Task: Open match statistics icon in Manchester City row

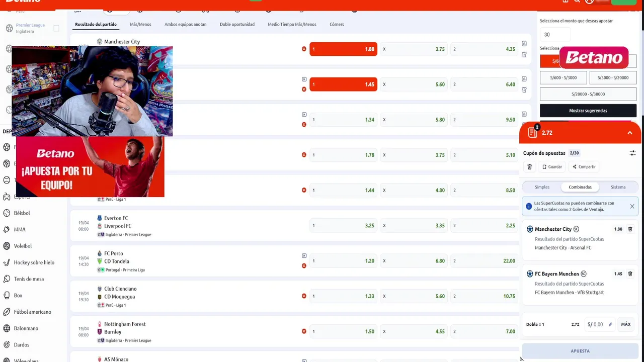Action: click(524, 44)
